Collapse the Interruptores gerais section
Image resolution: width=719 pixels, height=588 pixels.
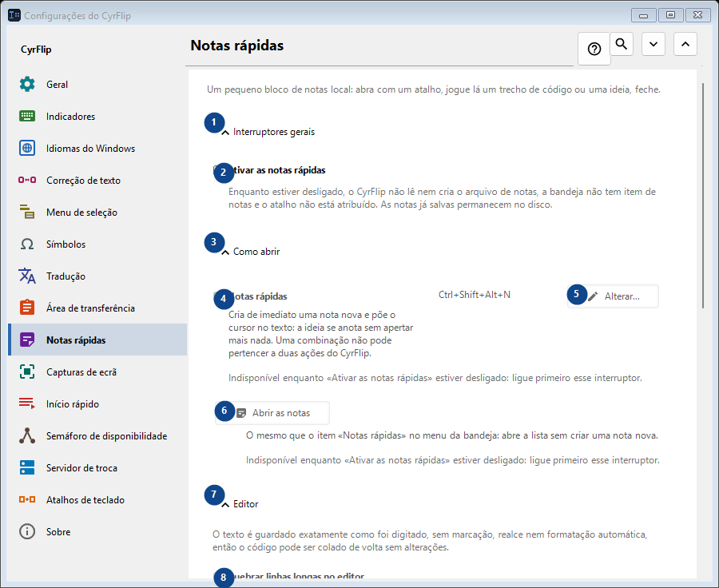tap(268, 132)
